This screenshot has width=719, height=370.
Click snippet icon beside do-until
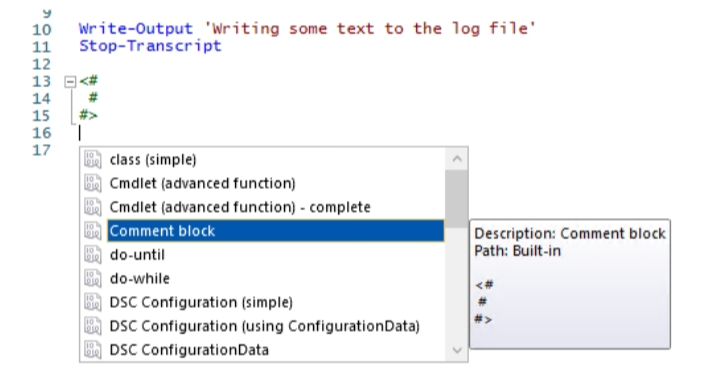pyautogui.click(x=93, y=254)
